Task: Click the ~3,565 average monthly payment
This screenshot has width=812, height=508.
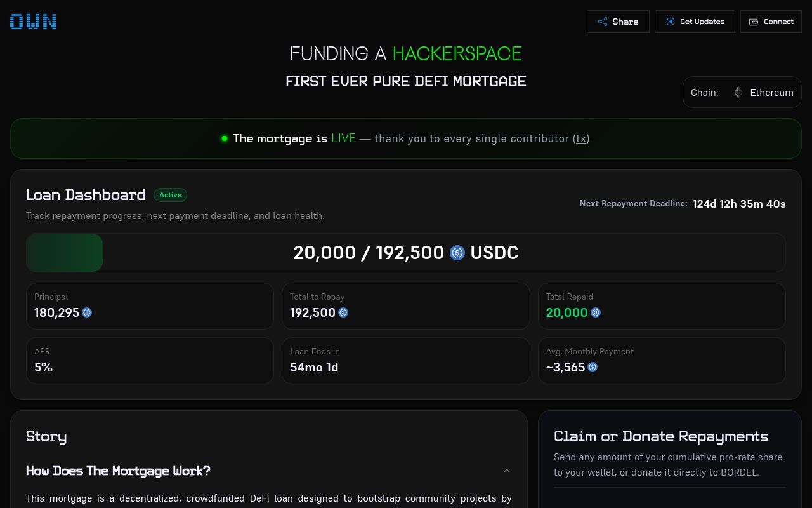Action: tap(565, 367)
